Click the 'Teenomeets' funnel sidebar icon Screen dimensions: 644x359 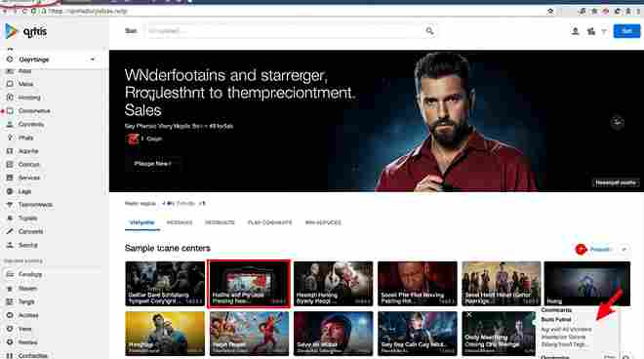[x=10, y=205]
